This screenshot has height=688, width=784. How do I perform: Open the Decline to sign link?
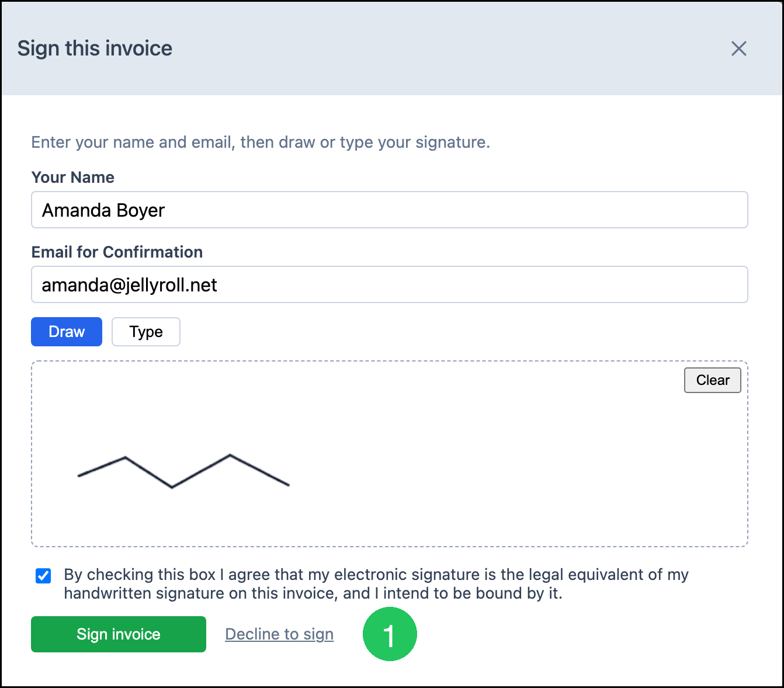point(279,634)
